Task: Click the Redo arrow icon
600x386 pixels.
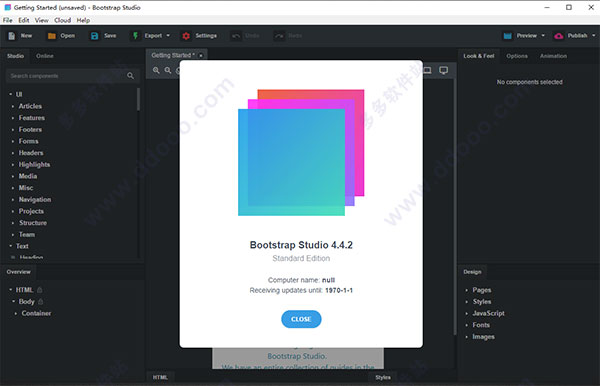Action: (x=279, y=36)
